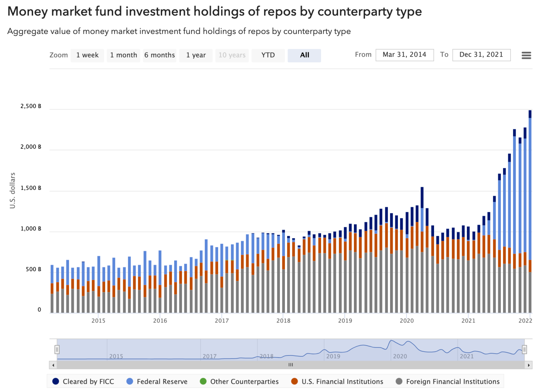
Task: Click the navigator left range handle
Action: [x=57, y=349]
